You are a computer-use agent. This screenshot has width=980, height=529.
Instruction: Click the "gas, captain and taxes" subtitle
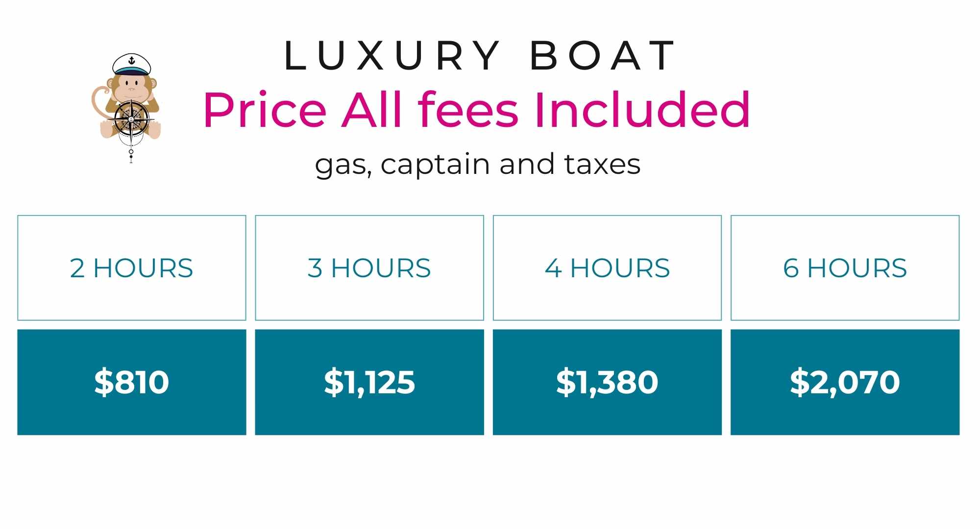(478, 164)
